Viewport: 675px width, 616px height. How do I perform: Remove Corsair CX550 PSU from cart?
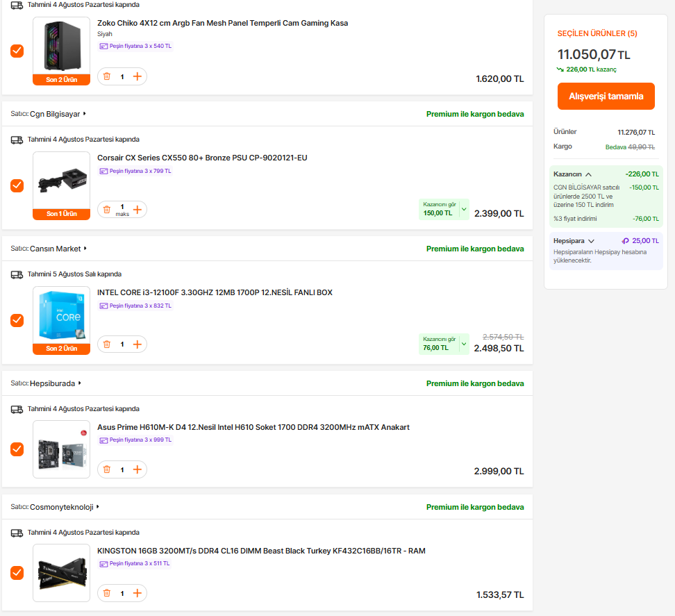point(107,210)
